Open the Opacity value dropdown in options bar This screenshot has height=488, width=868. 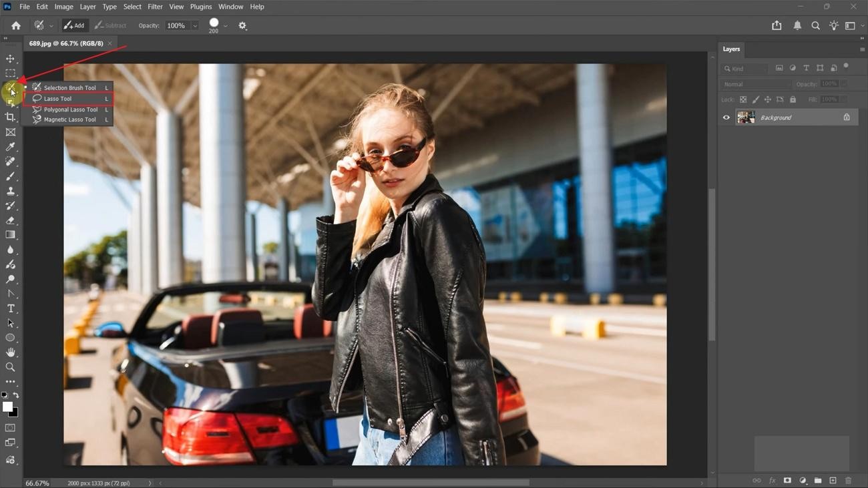pyautogui.click(x=194, y=26)
